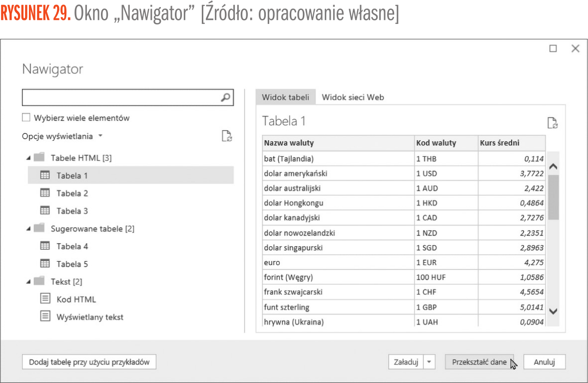Viewport: 588px width, 383px height.
Task: Maximize the Nawigator window
Action: [x=553, y=48]
